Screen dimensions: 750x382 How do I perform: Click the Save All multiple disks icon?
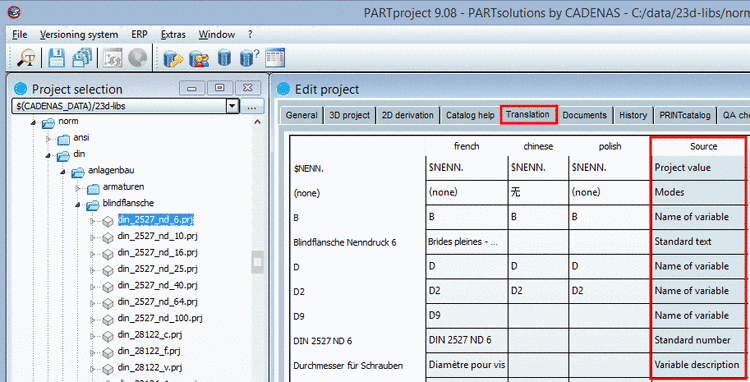pos(82,58)
